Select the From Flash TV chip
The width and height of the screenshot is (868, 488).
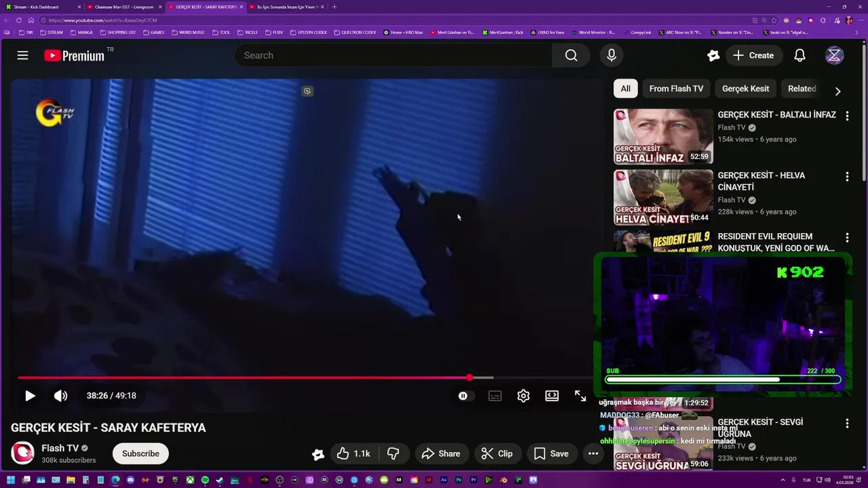pyautogui.click(x=676, y=89)
